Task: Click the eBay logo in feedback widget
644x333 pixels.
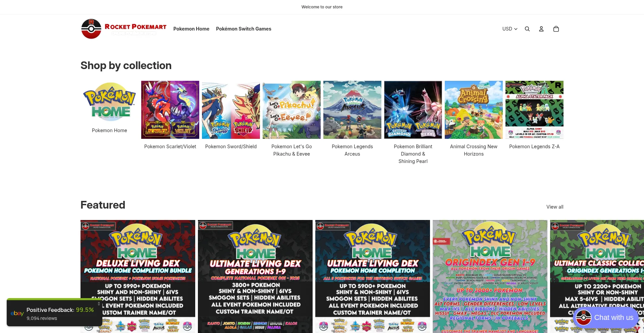Action: point(17,313)
